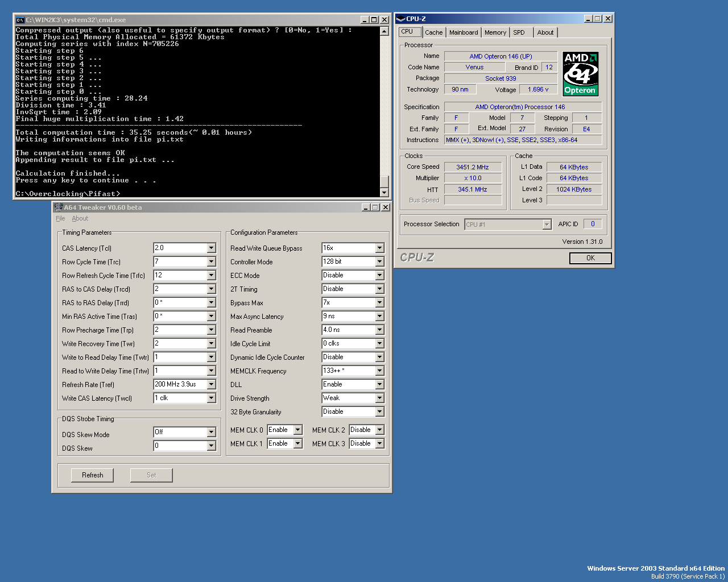Open the MEM CLK 3 dropdown
This screenshot has height=582, width=728.
pyautogui.click(x=380, y=443)
